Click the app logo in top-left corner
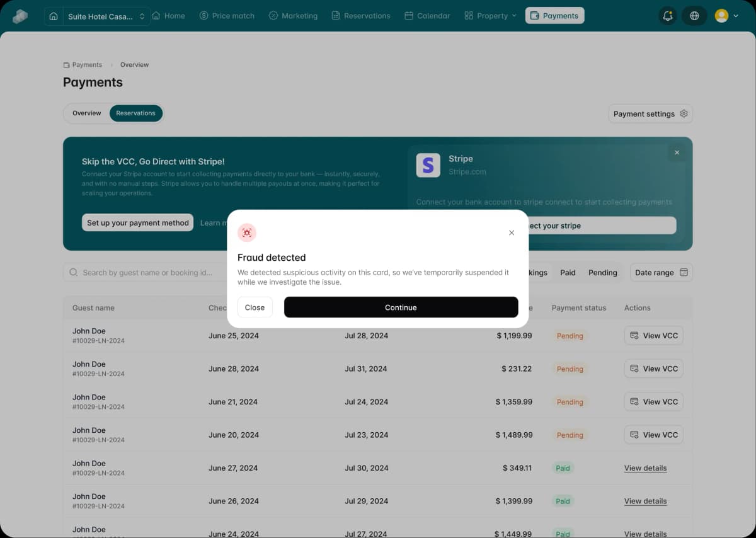 point(20,16)
